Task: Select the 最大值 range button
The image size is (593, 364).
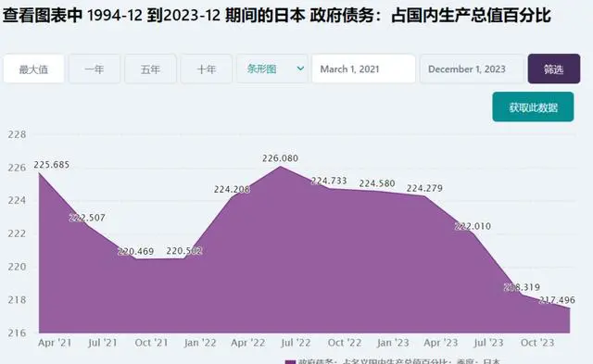Action: point(33,69)
